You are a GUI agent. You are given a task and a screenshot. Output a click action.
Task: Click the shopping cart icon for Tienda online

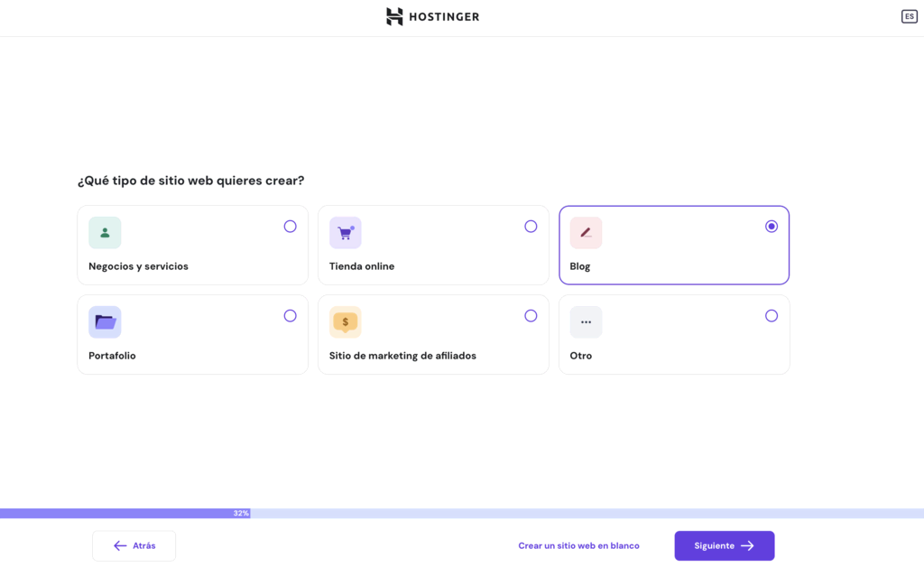point(345,233)
